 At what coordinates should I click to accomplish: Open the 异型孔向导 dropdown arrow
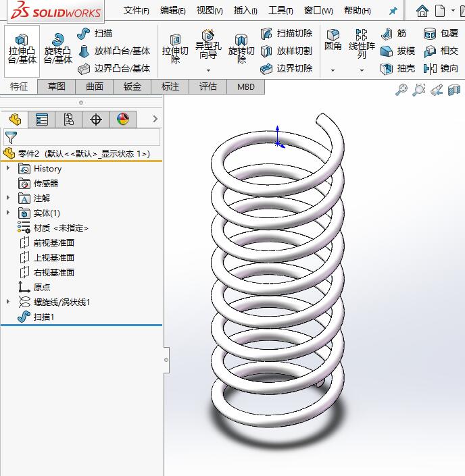(x=208, y=70)
